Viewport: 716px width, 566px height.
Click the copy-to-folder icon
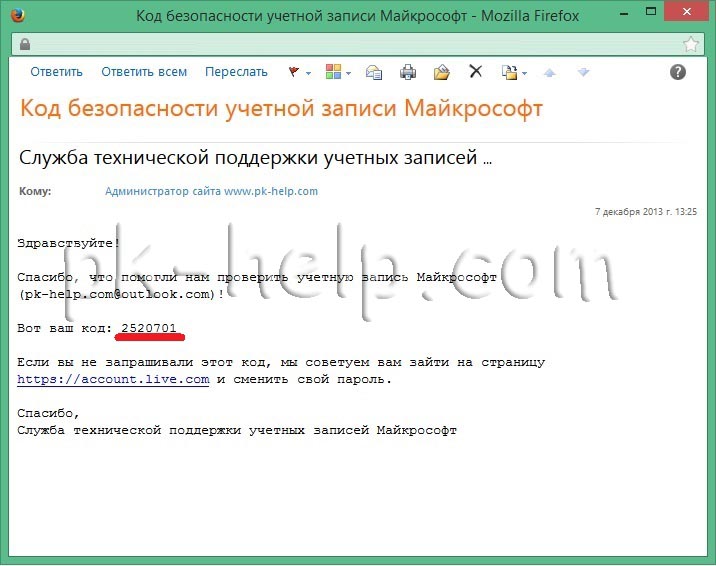[x=509, y=72]
